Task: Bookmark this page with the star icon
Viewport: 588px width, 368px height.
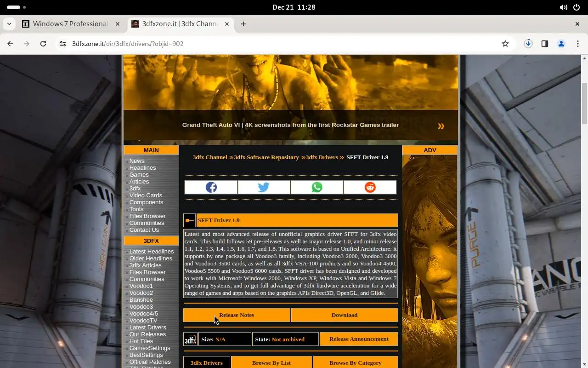Action: tap(505, 44)
